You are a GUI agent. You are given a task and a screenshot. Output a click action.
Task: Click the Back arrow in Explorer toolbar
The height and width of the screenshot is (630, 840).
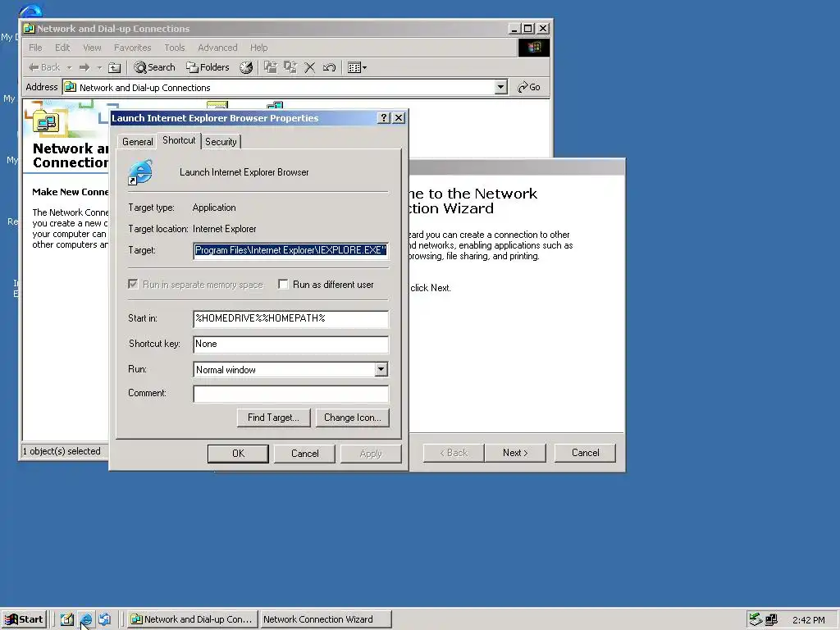pyautogui.click(x=44, y=67)
